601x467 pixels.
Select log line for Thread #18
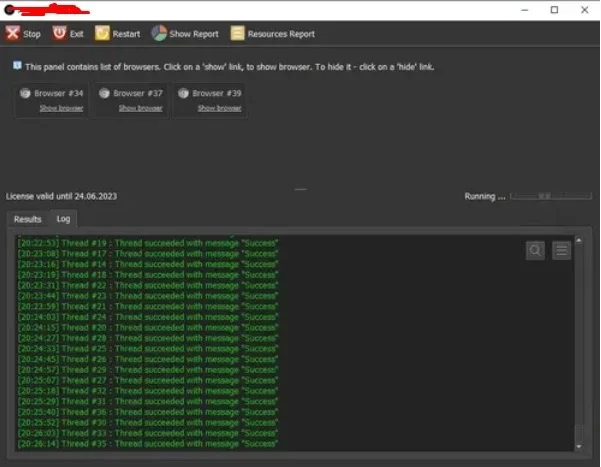click(x=148, y=275)
